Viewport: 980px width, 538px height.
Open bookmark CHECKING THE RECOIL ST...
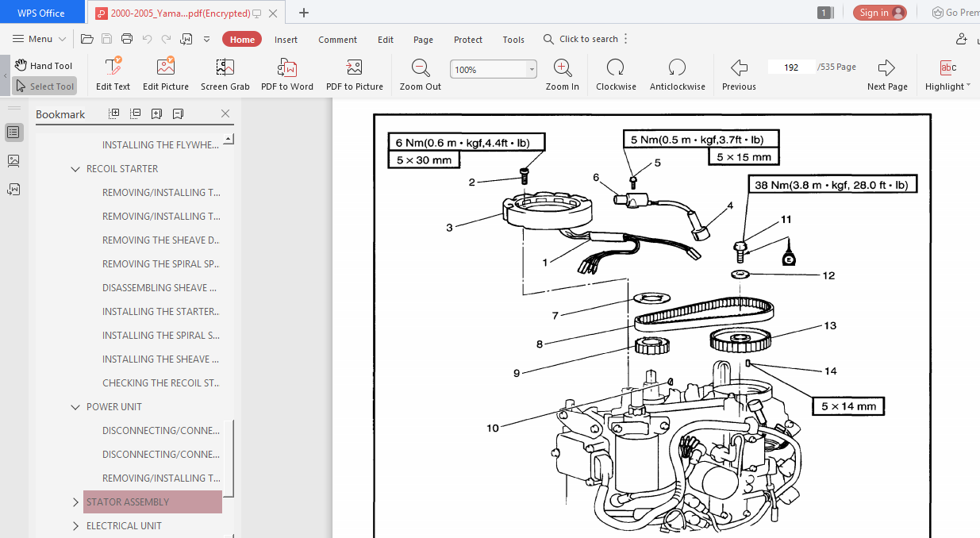160,383
